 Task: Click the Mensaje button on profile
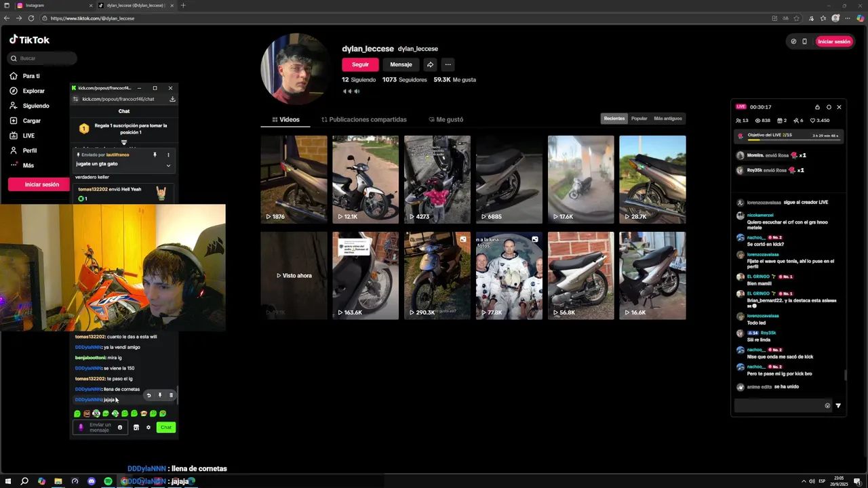click(401, 64)
